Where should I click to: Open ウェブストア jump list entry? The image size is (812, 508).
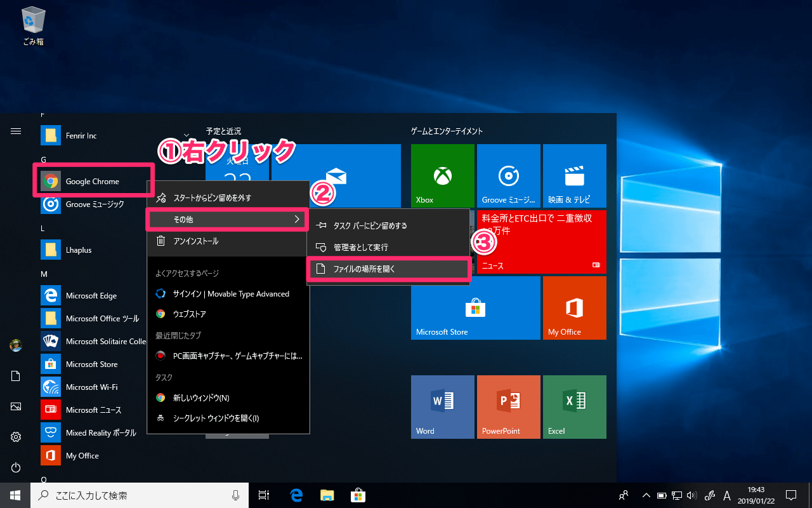point(228,314)
